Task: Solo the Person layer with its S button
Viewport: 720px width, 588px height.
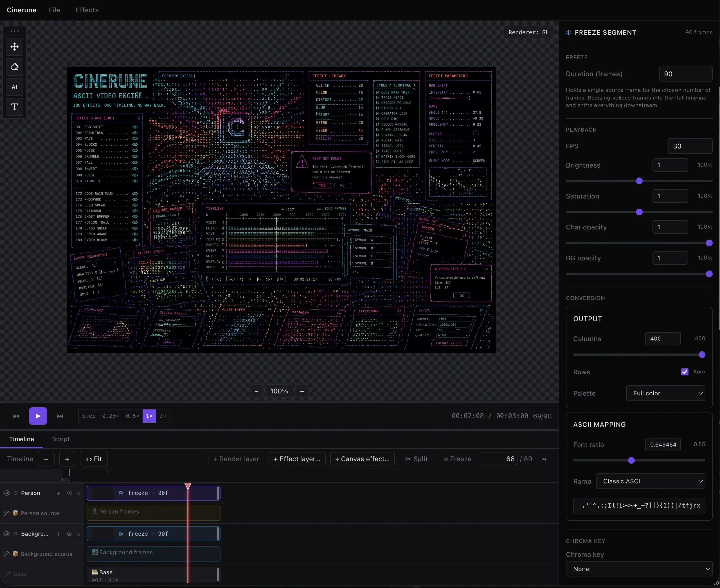Action: pos(15,493)
